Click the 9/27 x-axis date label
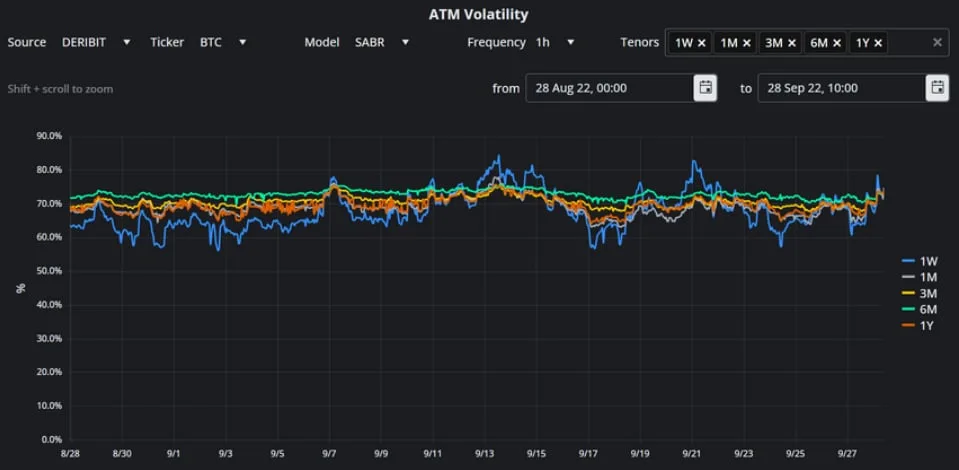Image resolution: width=959 pixels, height=470 pixels. [x=847, y=453]
